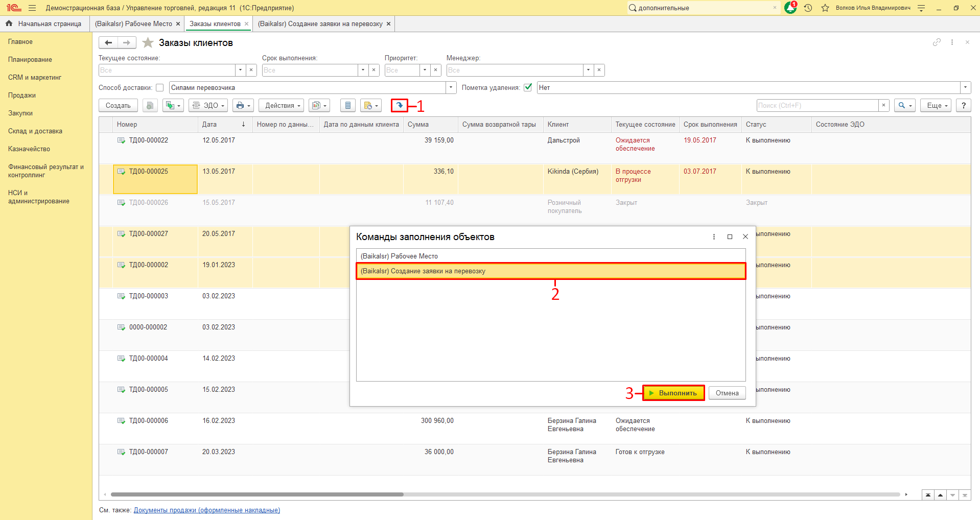The width and height of the screenshot is (980, 520).
Task: Open Документы продажи (оформленные накладные) link
Action: click(207, 510)
